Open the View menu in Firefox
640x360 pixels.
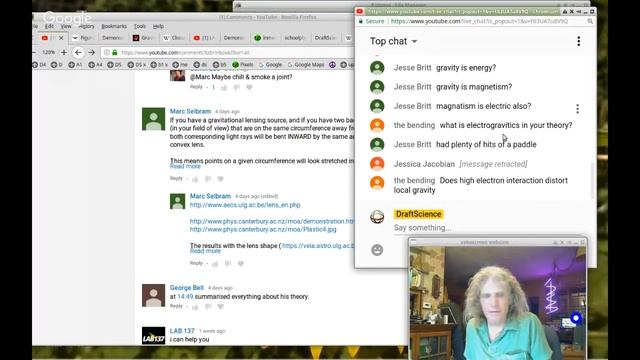pos(66,26)
